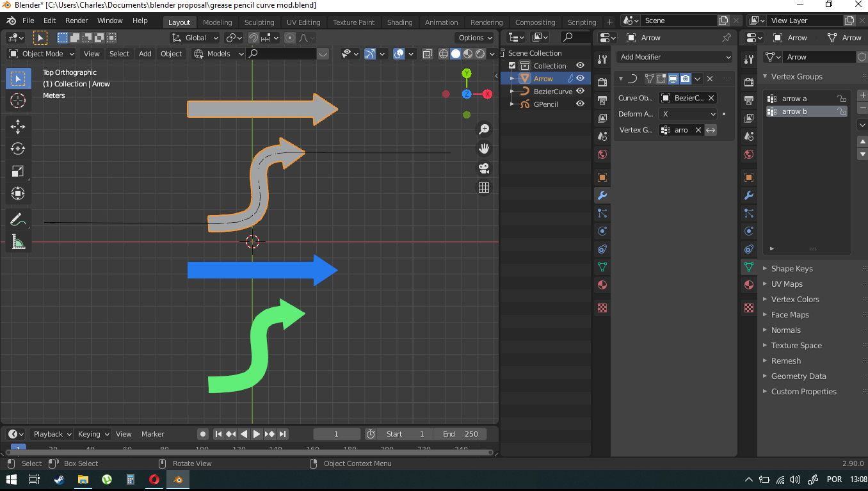Image resolution: width=868 pixels, height=491 pixels.
Task: Activate the 3D Cursor tool
Action: 18,101
